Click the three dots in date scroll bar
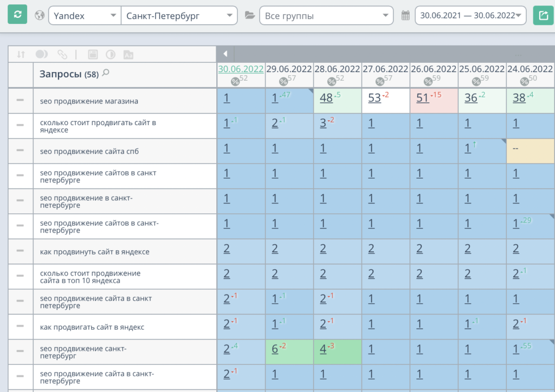555x392 pixels. pos(519,55)
